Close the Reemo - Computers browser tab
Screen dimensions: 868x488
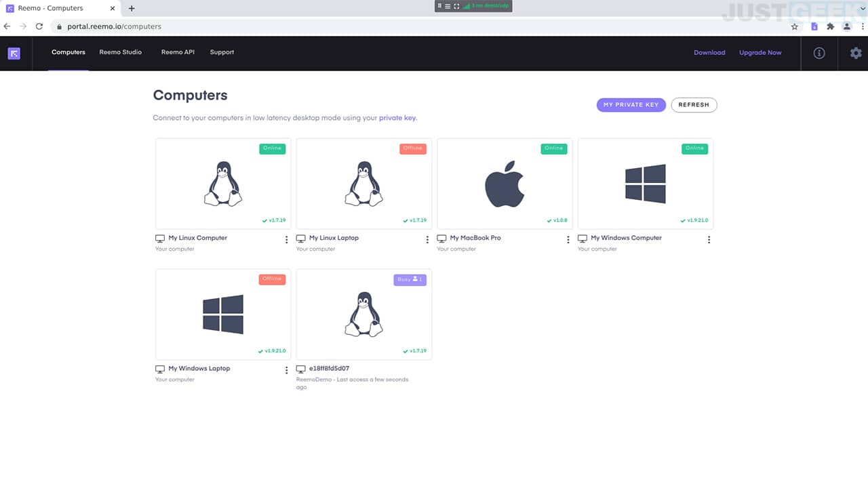point(113,8)
